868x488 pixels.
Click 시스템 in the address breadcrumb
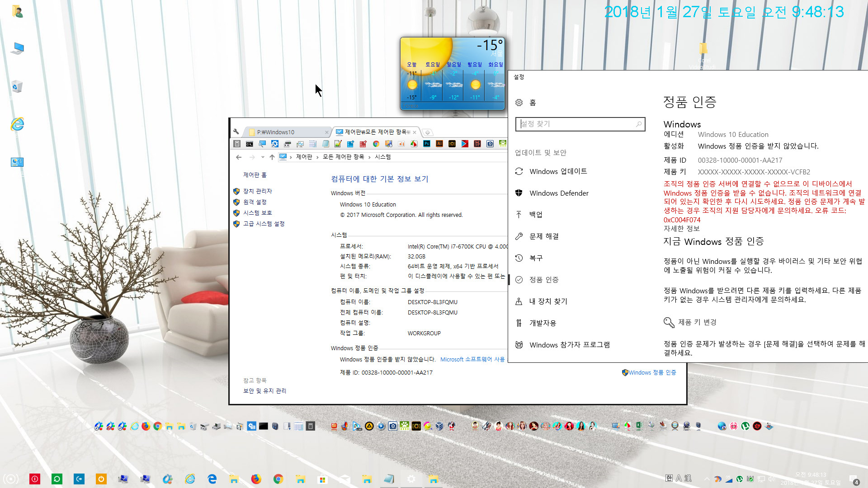coord(382,157)
